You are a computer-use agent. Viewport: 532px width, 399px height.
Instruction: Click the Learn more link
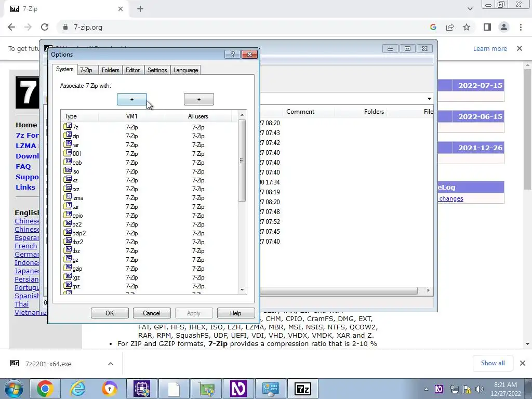(x=490, y=48)
